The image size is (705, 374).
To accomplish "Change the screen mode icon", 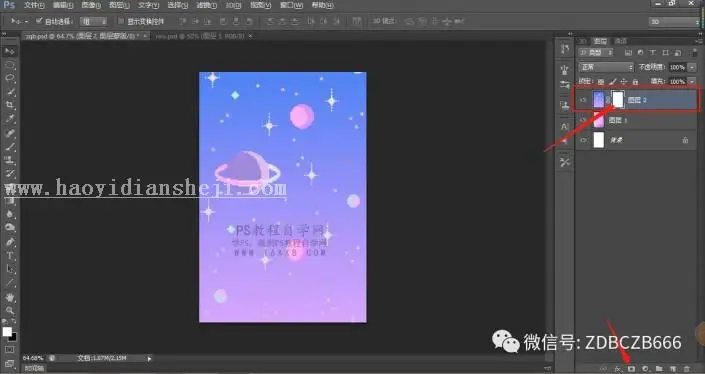I will click(x=9, y=363).
